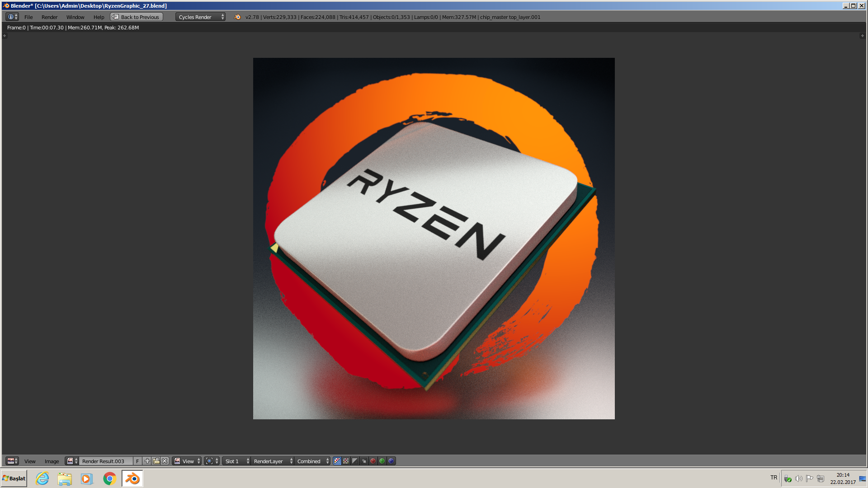Open the image editor type selector
This screenshot has width=868, height=488.
[x=12, y=461]
